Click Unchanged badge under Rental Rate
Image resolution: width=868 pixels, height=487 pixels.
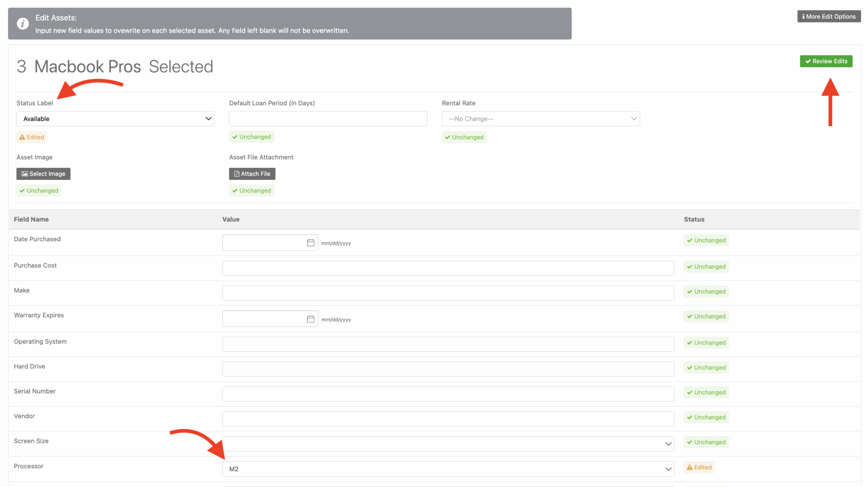[464, 137]
